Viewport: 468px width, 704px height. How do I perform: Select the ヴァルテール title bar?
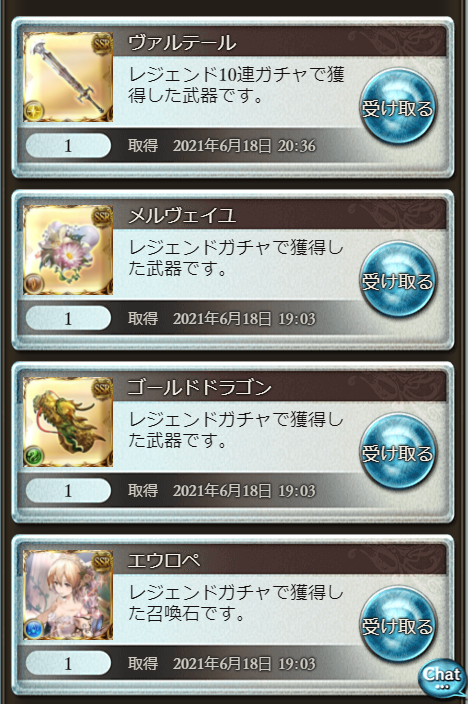[x=279, y=43]
